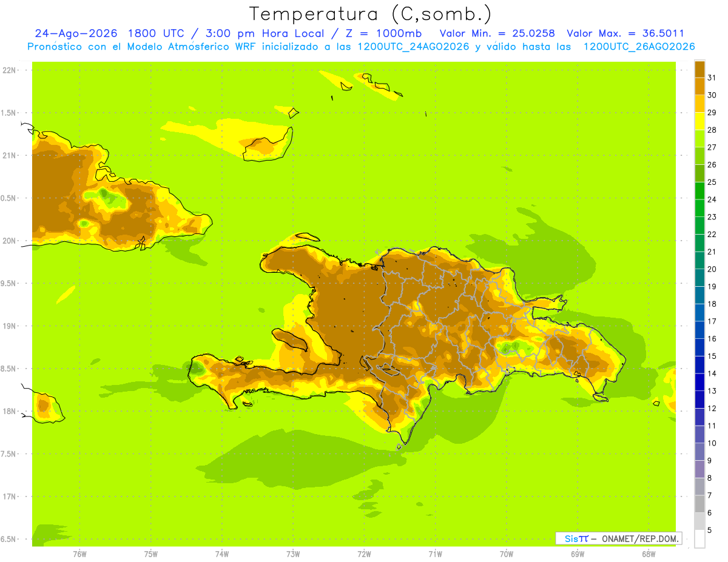Click the colorbar label '28'
This screenshot has width=728, height=562.
(x=712, y=130)
